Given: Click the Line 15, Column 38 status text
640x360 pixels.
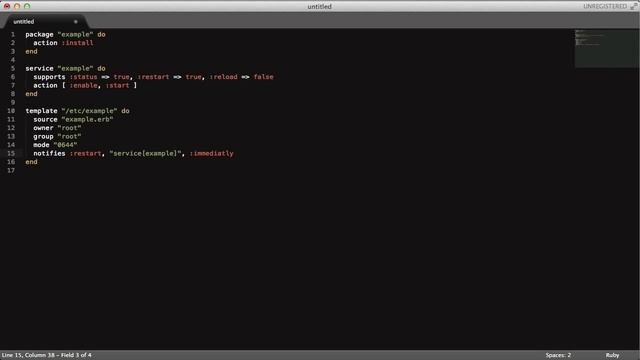Looking at the screenshot, I should pos(47,355).
